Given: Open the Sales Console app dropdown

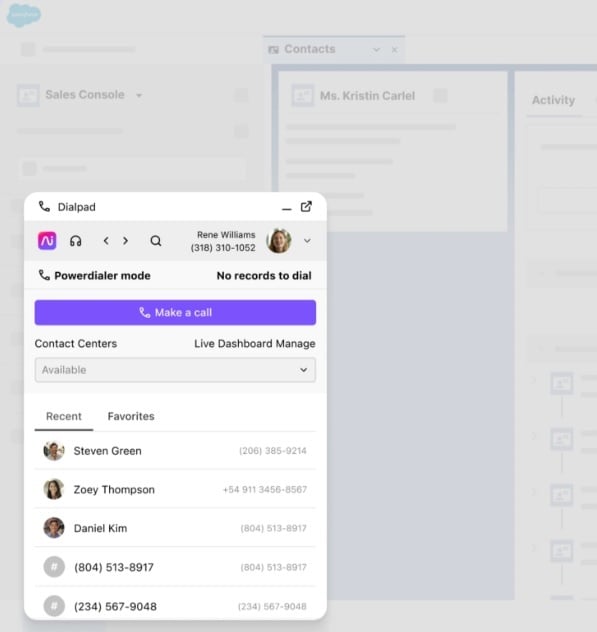Looking at the screenshot, I should 139,96.
